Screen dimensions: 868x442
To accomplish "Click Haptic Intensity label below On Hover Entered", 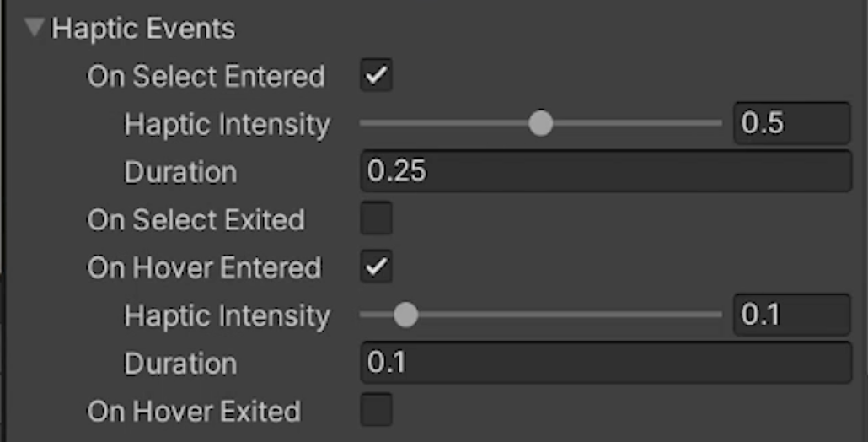I will (227, 316).
